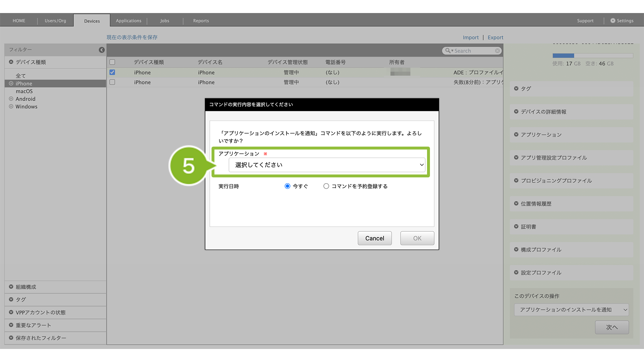This screenshot has width=644, height=362.
Task: Click the filter panel collapse arrow icon
Action: pyautogui.click(x=102, y=50)
